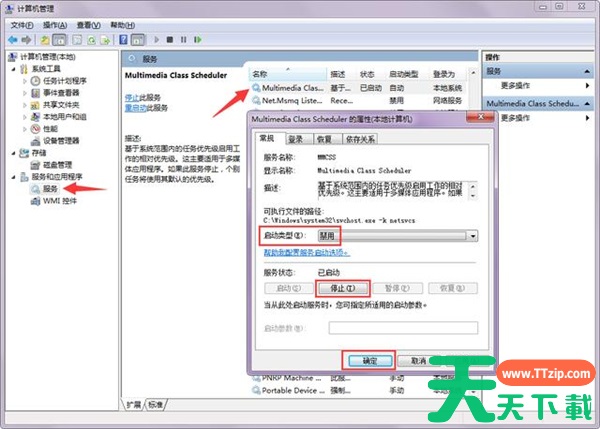
Task: Click the 停止(T) button in dialog
Action: coord(343,289)
